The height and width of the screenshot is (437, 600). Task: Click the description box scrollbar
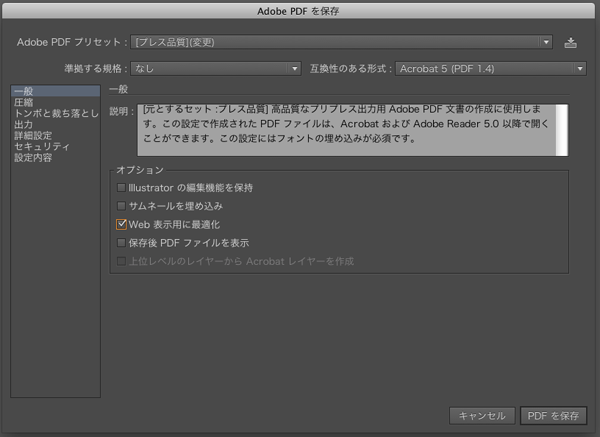(x=562, y=130)
